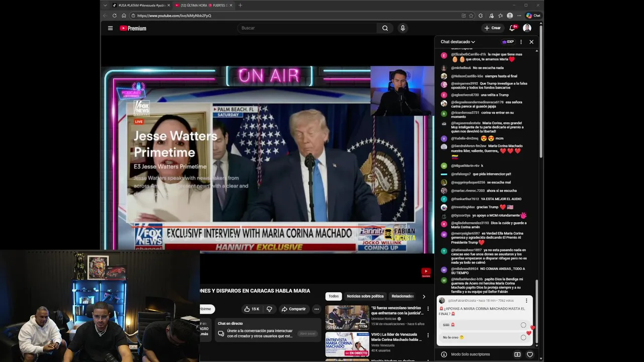View subscribers-only mode info icon
The height and width of the screenshot is (362, 644).
(x=444, y=354)
